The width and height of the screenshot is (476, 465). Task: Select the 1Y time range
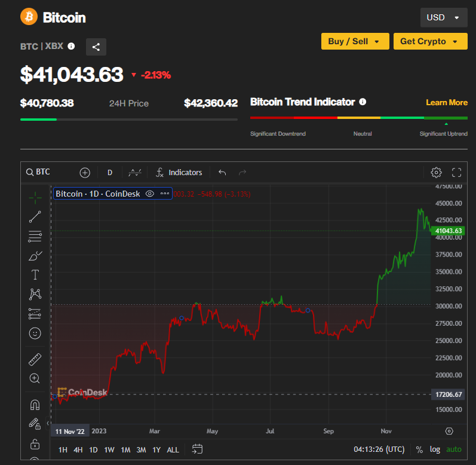(156, 450)
